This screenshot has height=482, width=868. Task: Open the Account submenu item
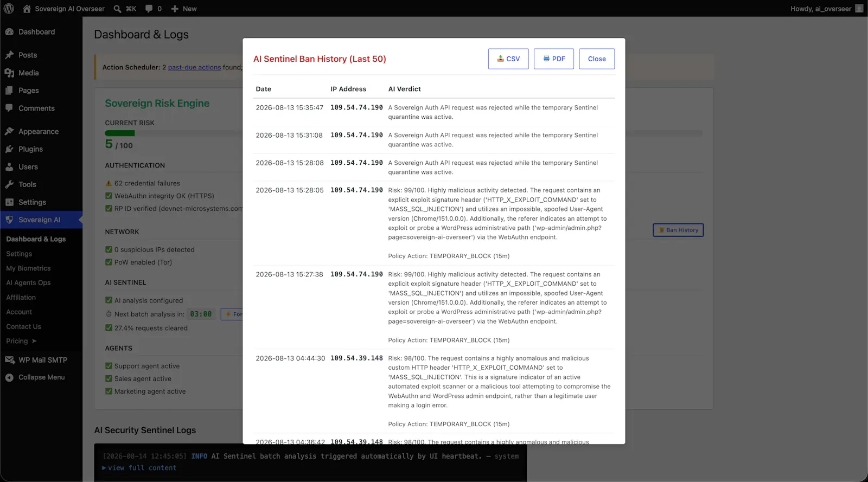[19, 312]
